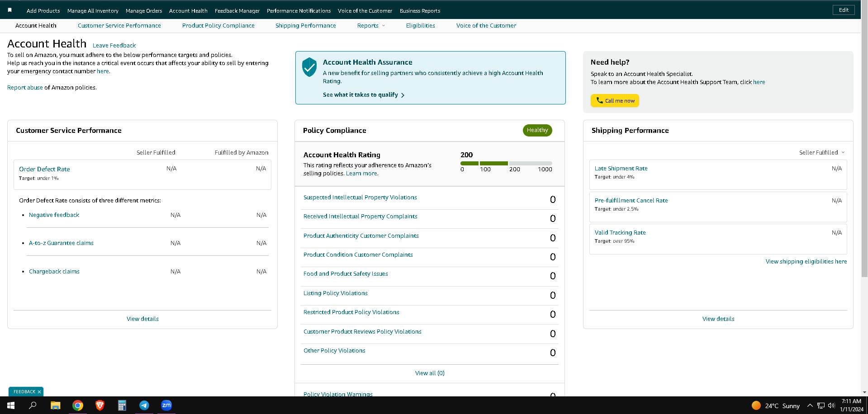868x414 pixels.
Task: Open Seller Fulfilled dropdown in Shipping Performance
Action: click(x=822, y=153)
